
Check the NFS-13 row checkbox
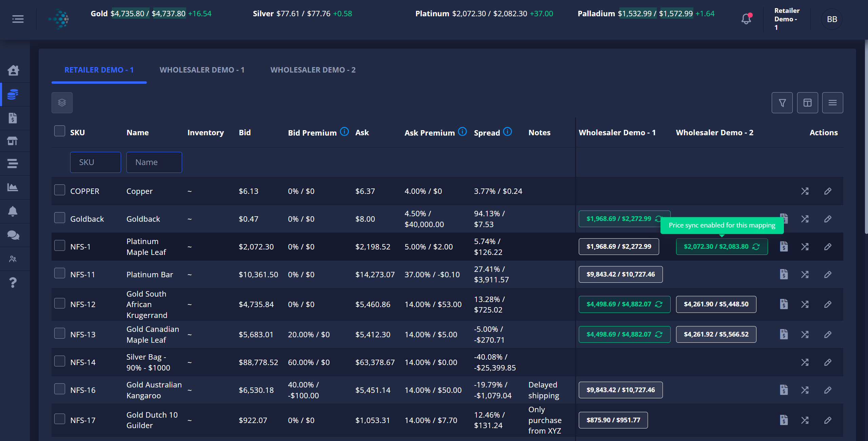[60, 333]
